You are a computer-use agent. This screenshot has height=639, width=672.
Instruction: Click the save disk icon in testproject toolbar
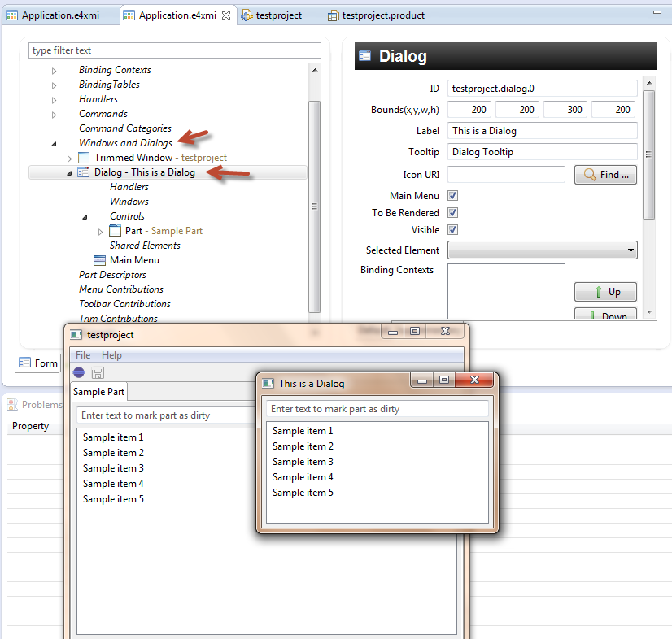tap(98, 372)
